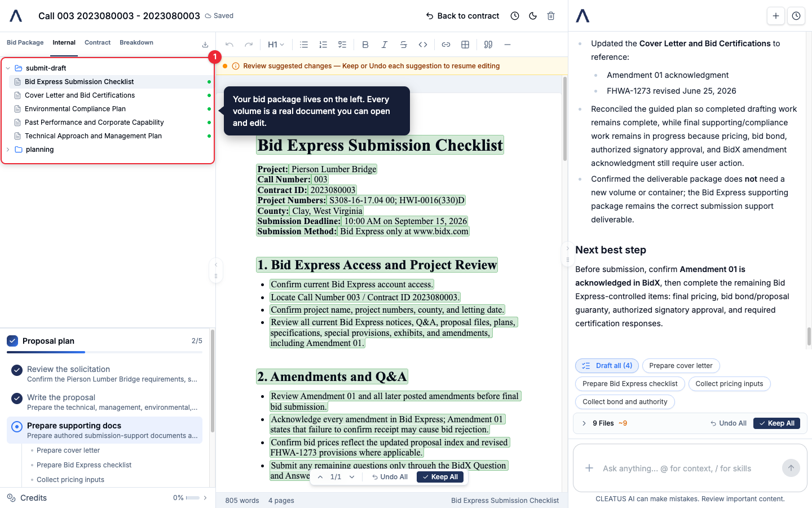Toggle the Proposal plan checkbox
This screenshot has width=812, height=508.
[x=12, y=341]
